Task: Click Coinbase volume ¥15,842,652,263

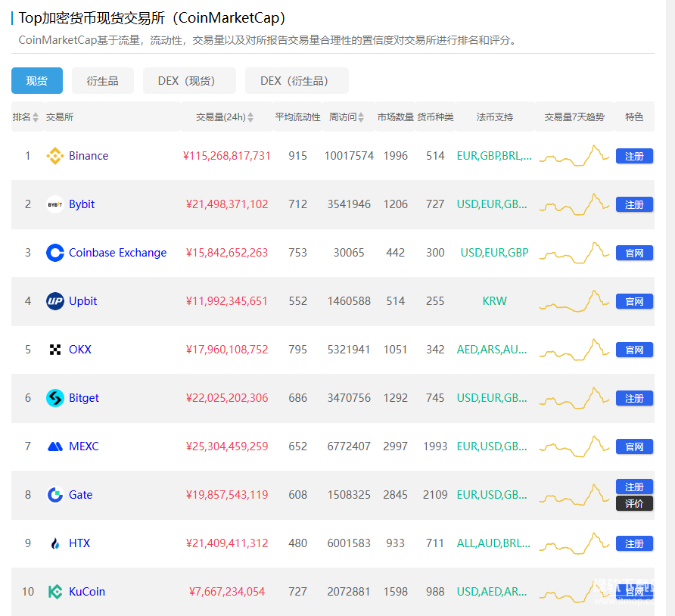Action: [x=227, y=253]
